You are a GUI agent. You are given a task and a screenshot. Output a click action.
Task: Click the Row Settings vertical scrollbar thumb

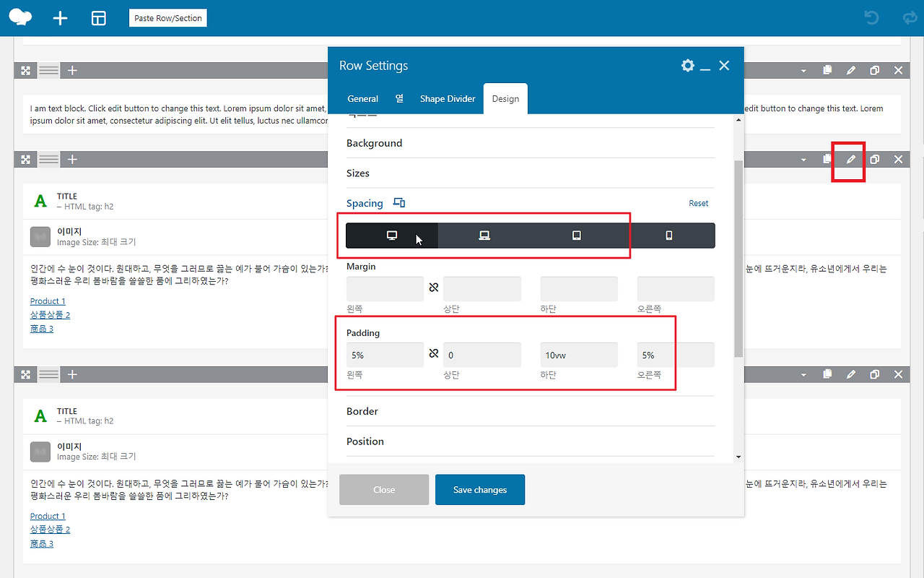[738, 259]
